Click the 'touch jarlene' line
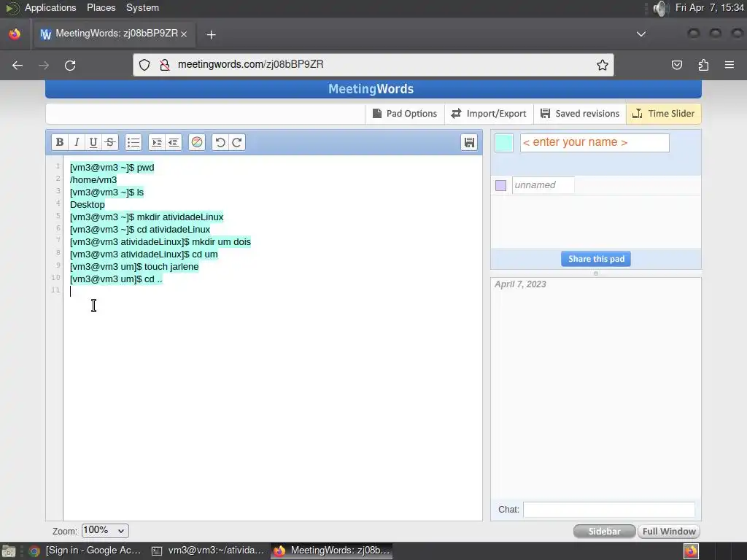 (x=134, y=267)
